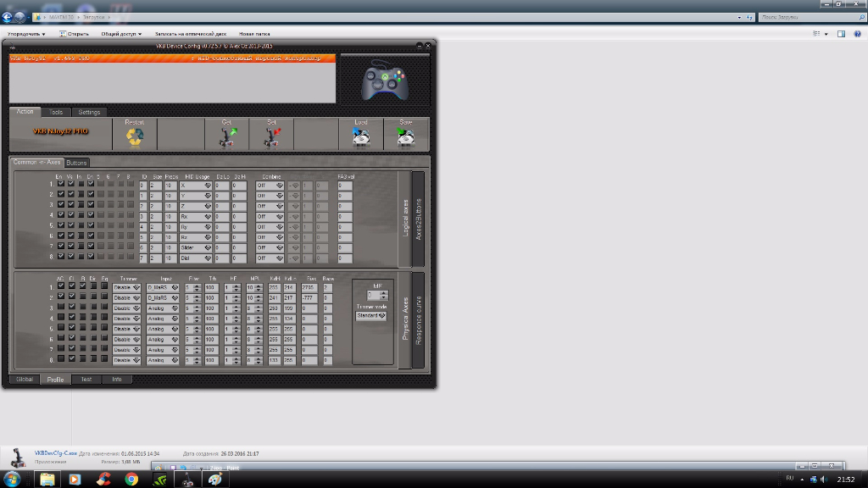Open Trimmer mode Standard dropdown
This screenshot has width=868, height=488.
(x=371, y=316)
